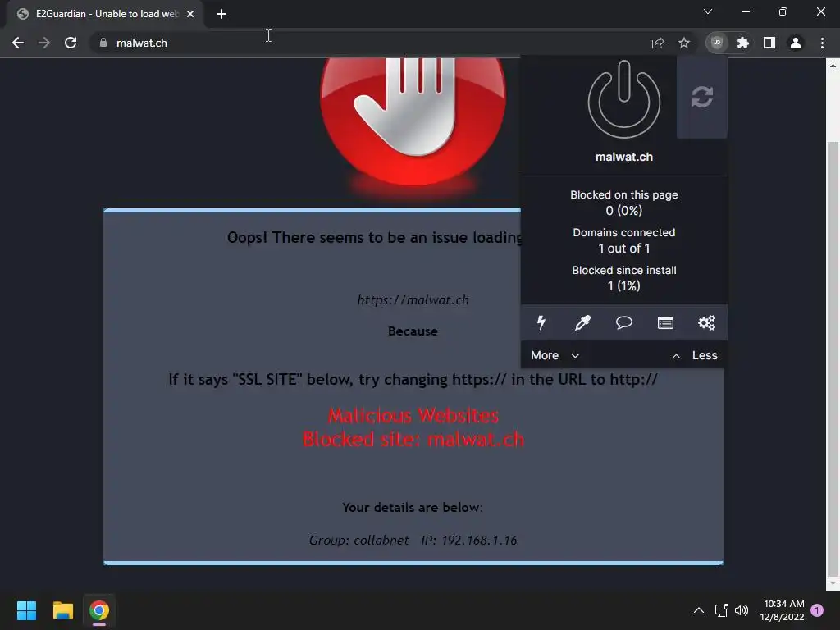Click the https://malwat.ch blocked URL text

point(413,300)
